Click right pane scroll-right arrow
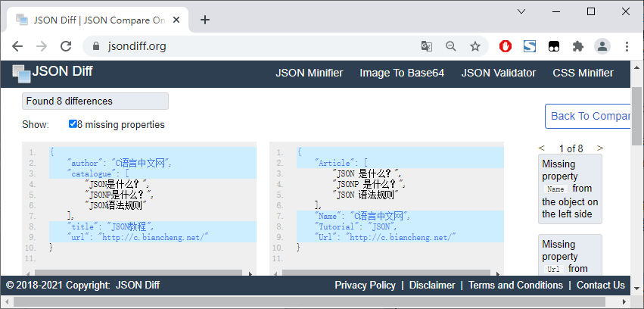The height and width of the screenshot is (309, 644). pyautogui.click(x=498, y=273)
